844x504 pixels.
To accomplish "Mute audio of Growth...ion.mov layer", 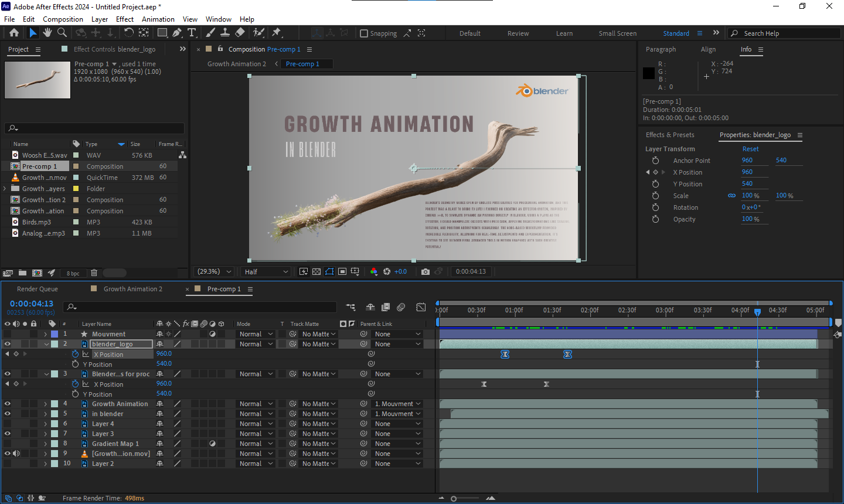I will (16, 454).
